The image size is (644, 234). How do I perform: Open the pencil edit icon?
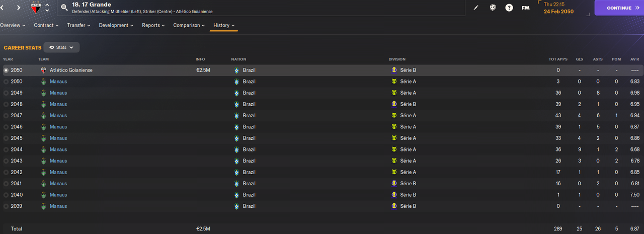(476, 8)
